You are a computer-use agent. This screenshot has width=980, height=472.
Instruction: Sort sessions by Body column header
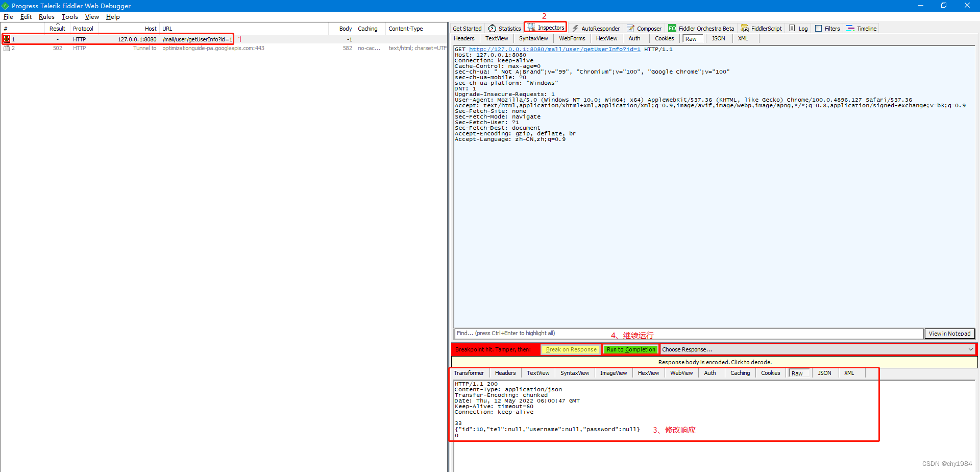click(342, 29)
